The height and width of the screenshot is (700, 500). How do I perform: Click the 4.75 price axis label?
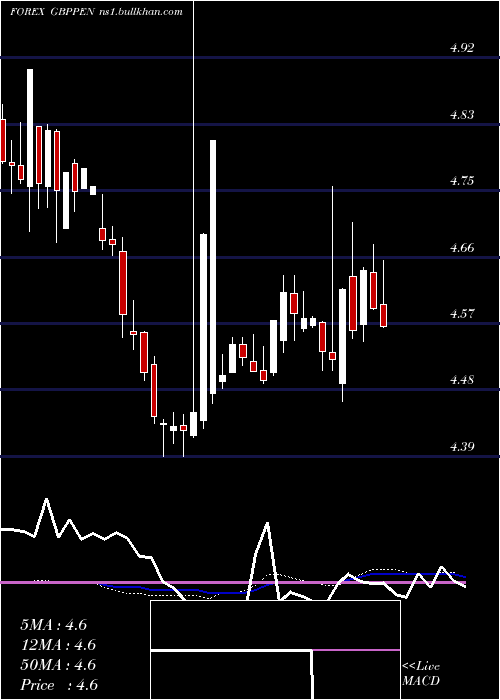click(462, 181)
